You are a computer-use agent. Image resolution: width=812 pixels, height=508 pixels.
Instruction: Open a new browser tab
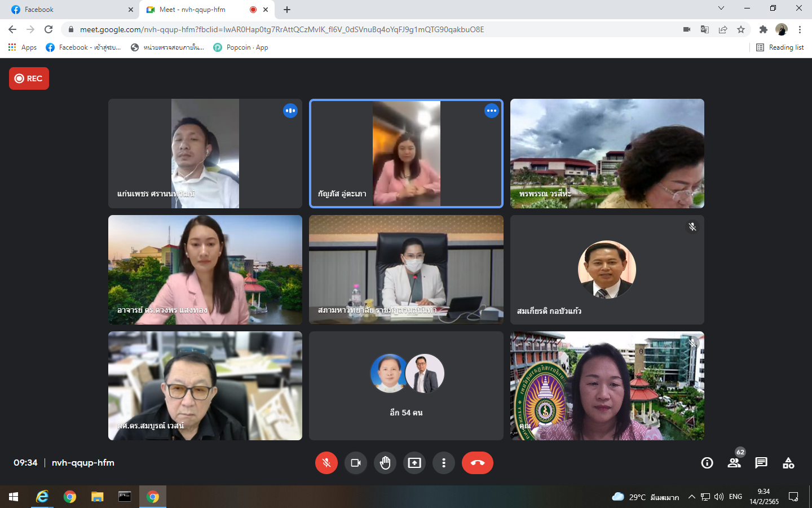click(x=287, y=10)
